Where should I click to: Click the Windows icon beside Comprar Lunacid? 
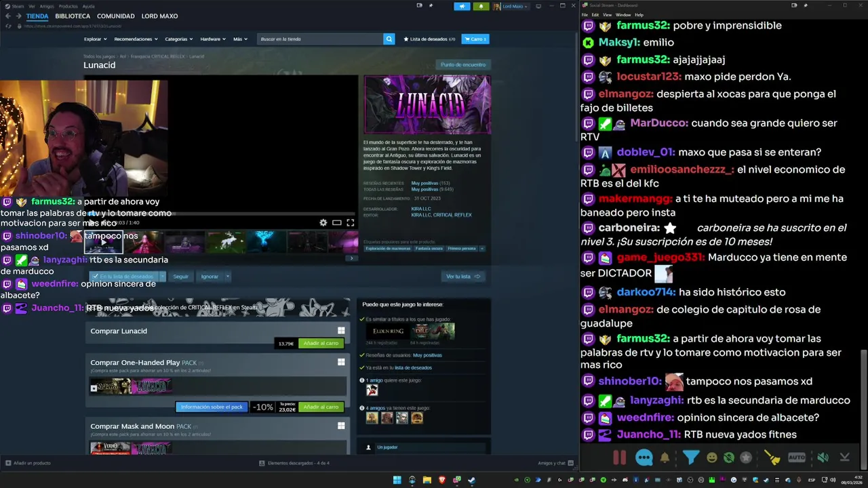pos(341,331)
